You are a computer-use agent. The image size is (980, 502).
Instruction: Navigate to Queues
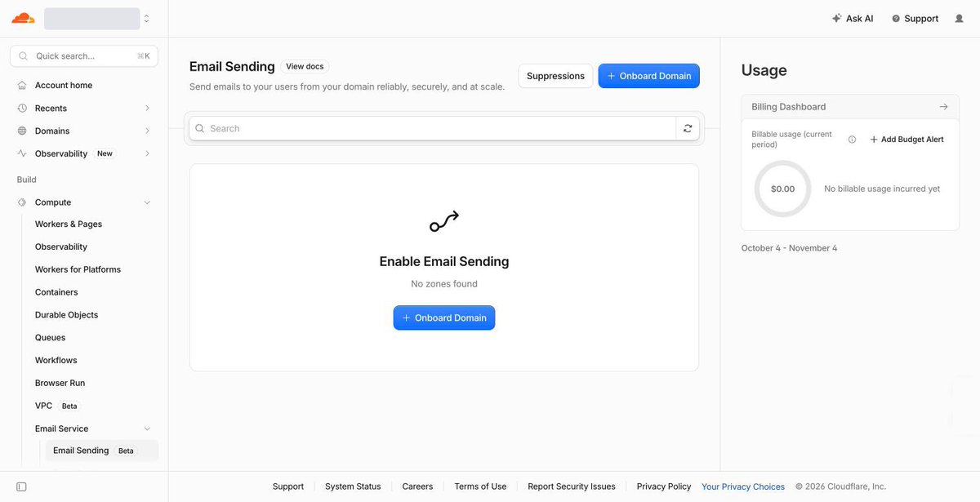coord(50,337)
